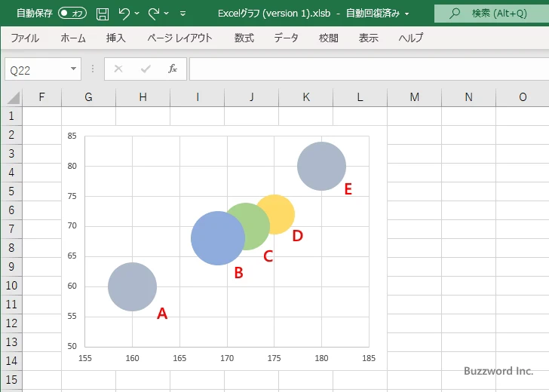Image resolution: width=549 pixels, height=392 pixels.
Task: Open the ファイル tab
Action: tap(25, 38)
